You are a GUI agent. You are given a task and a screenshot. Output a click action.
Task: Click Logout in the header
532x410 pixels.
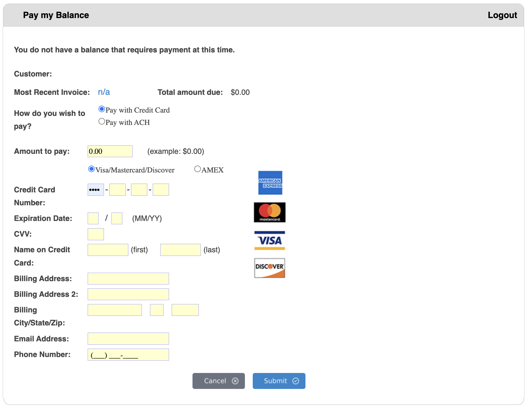[x=502, y=15]
